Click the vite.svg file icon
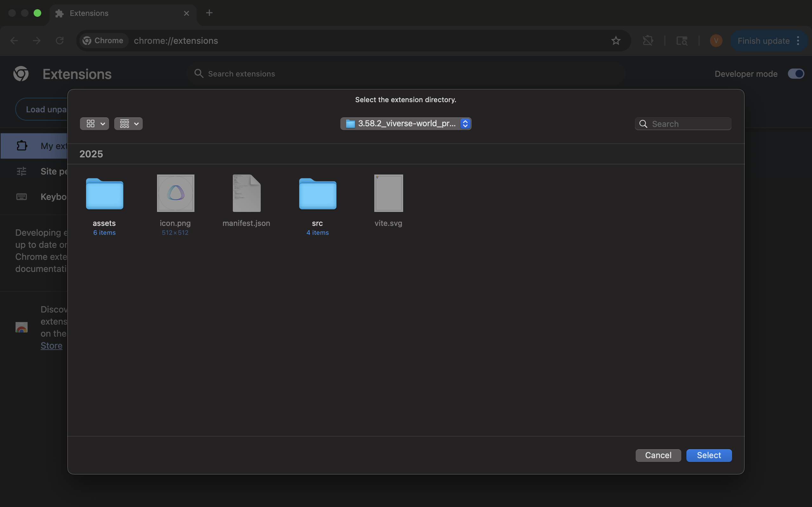This screenshot has width=812, height=507. coord(389,193)
